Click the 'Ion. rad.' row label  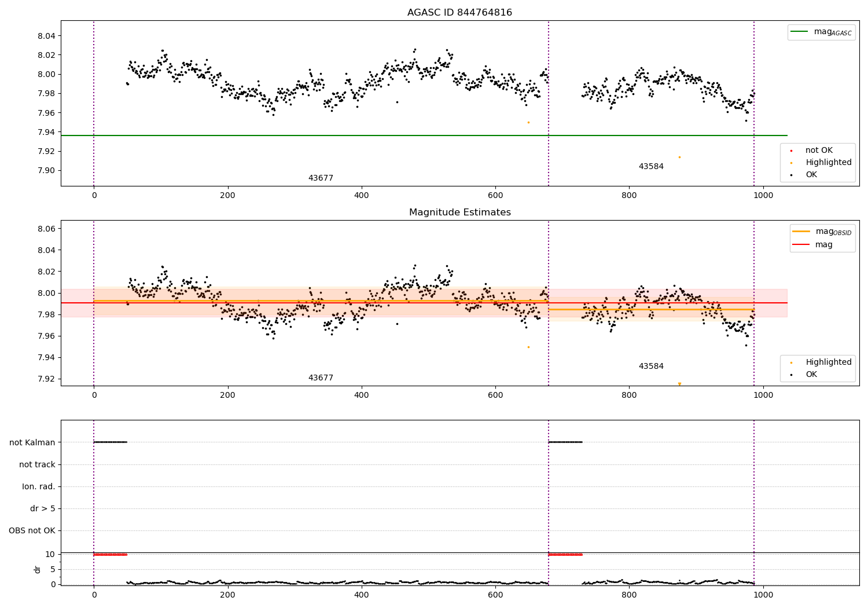pos(39,487)
